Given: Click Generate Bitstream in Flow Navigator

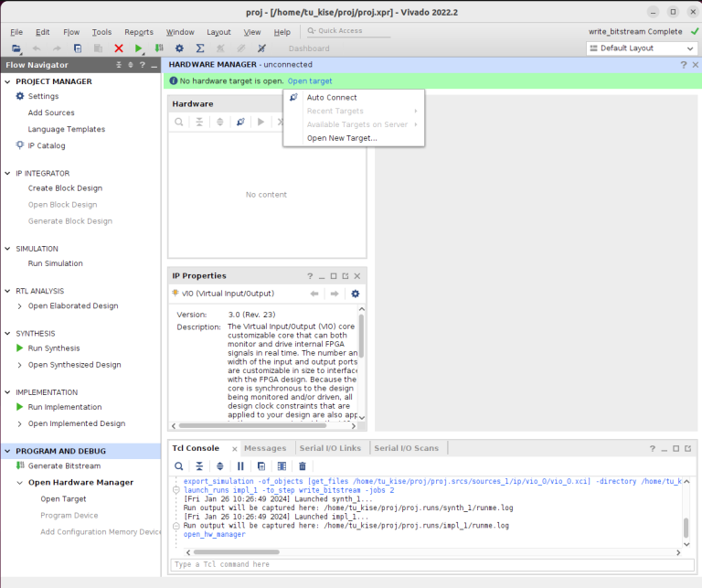Looking at the screenshot, I should (x=64, y=466).
